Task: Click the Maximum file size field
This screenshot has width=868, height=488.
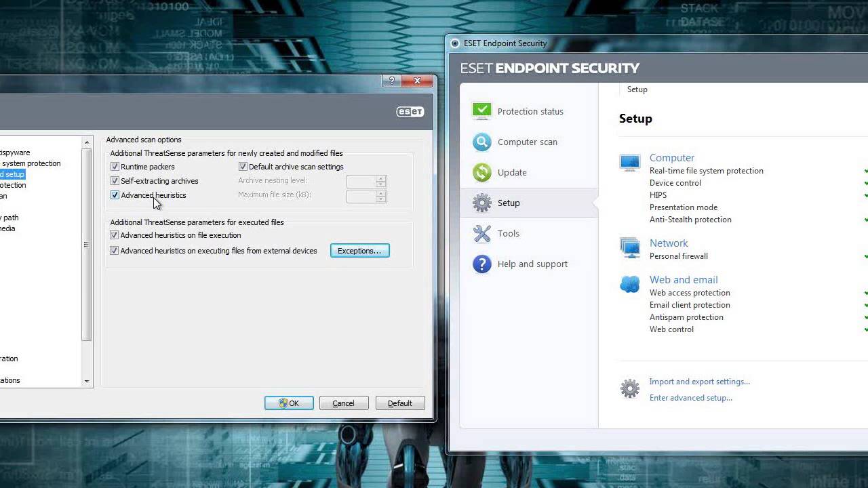Action: click(361, 196)
